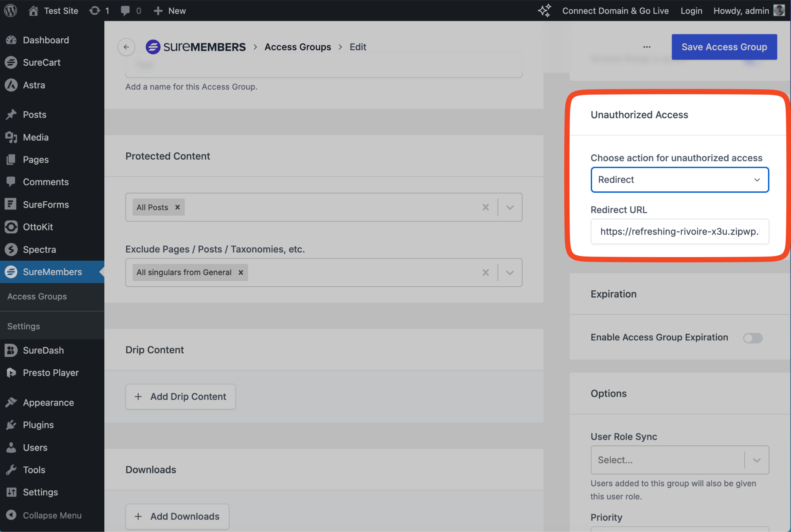Open the User Role Sync dropdown
Image resolution: width=791 pixels, height=532 pixels.
pyautogui.click(x=680, y=460)
